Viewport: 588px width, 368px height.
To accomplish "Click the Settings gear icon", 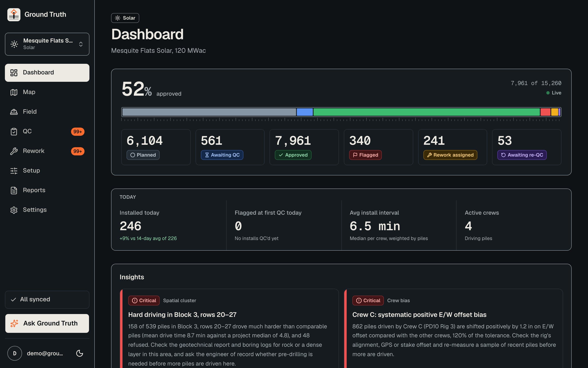I will tap(14, 210).
